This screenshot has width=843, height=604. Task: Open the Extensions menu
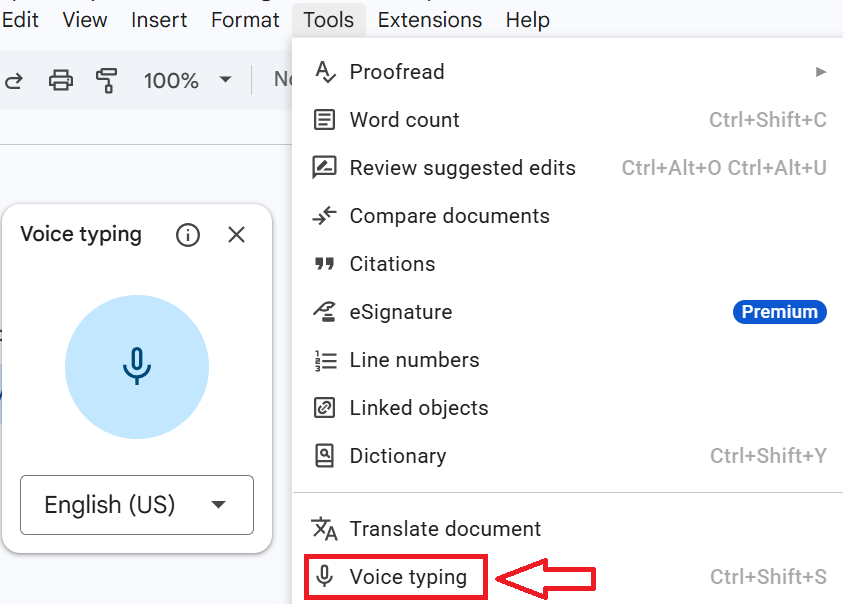point(430,20)
